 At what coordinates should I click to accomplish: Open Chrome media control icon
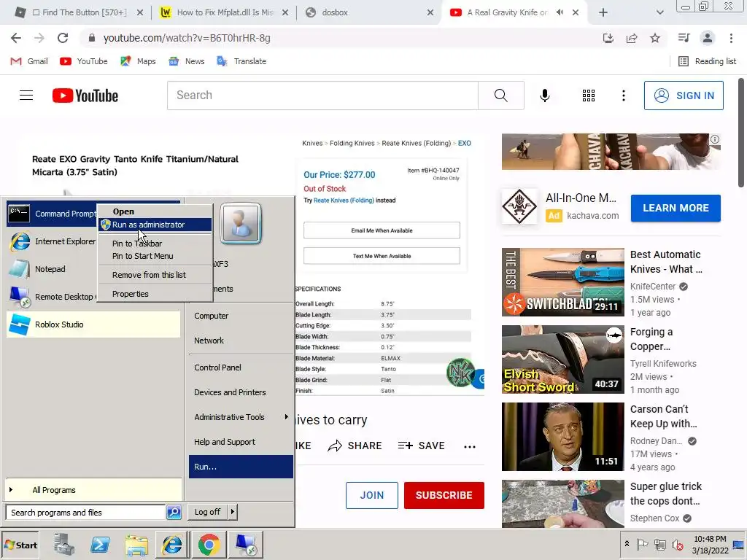pos(684,38)
